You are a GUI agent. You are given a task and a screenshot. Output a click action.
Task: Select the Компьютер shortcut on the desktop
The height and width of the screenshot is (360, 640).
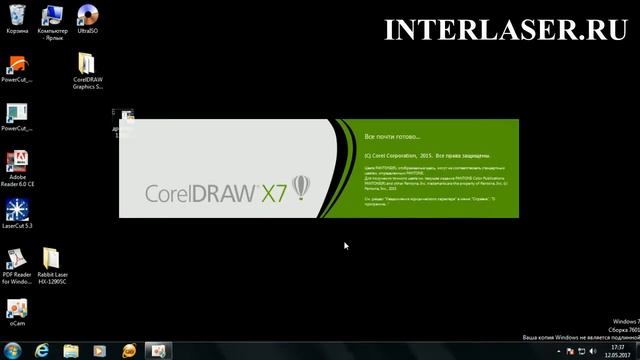point(52,22)
